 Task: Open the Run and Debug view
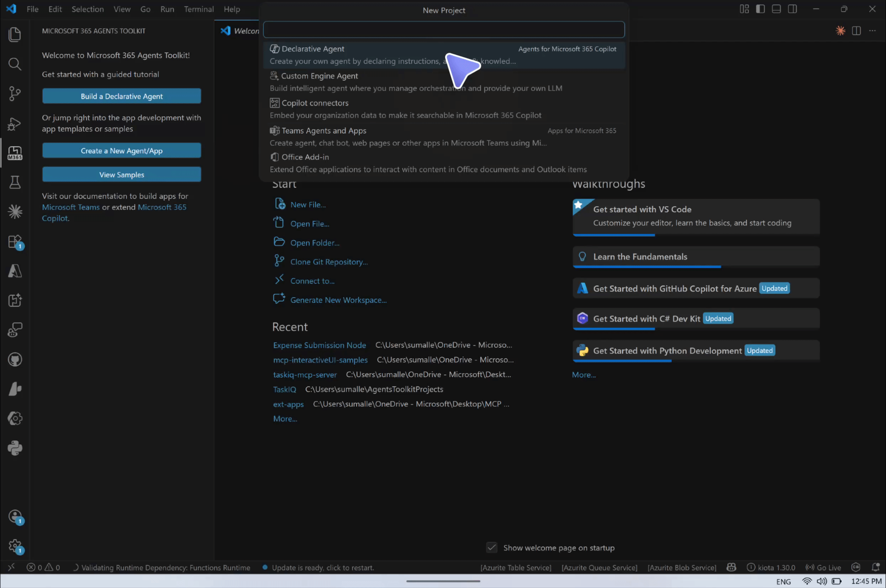(x=15, y=123)
